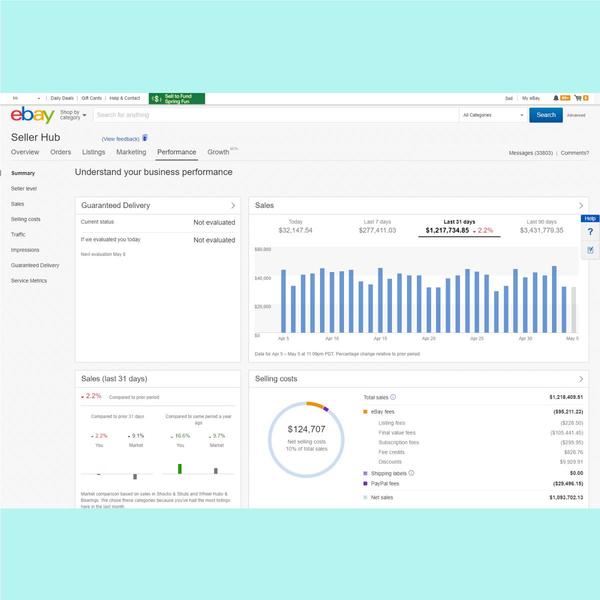Open the View feedback link
The width and height of the screenshot is (600, 600).
[121, 139]
